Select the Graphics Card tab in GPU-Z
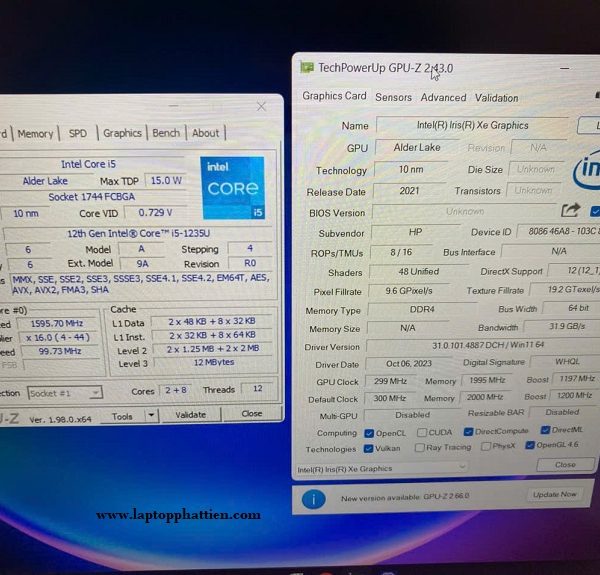This screenshot has height=575, width=600. pyautogui.click(x=334, y=96)
